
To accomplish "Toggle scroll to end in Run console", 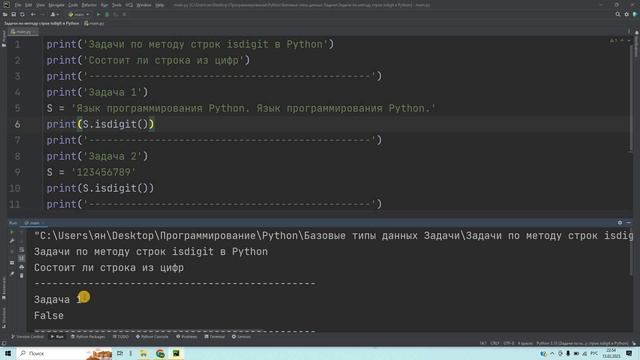I will tap(22, 258).
